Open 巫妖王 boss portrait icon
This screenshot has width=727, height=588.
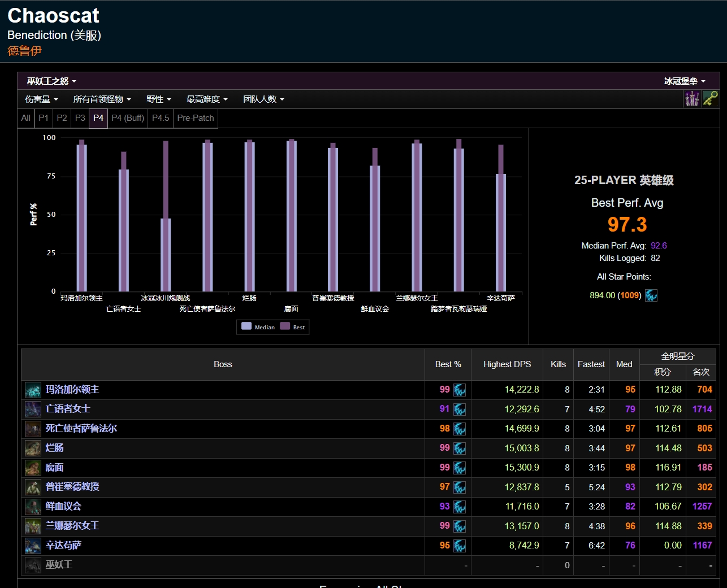coord(33,565)
